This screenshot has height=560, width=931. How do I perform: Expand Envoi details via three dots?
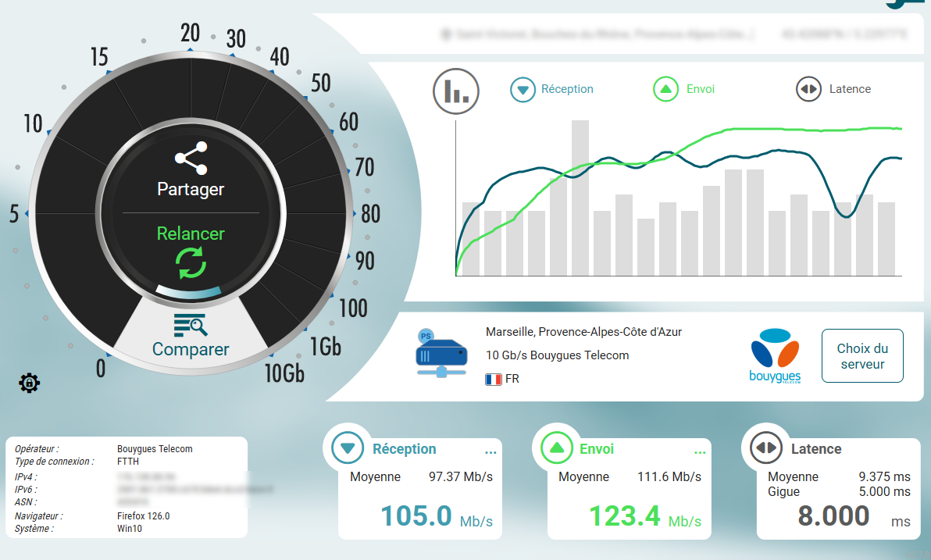click(x=700, y=452)
